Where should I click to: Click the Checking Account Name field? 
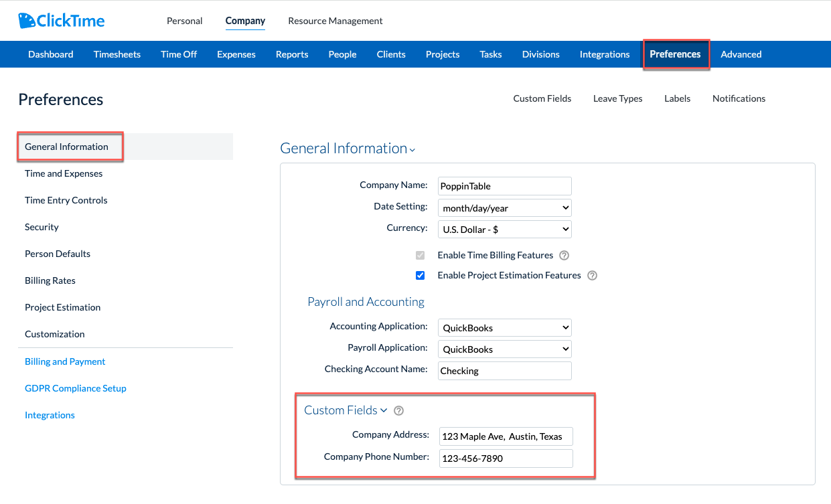[505, 371]
